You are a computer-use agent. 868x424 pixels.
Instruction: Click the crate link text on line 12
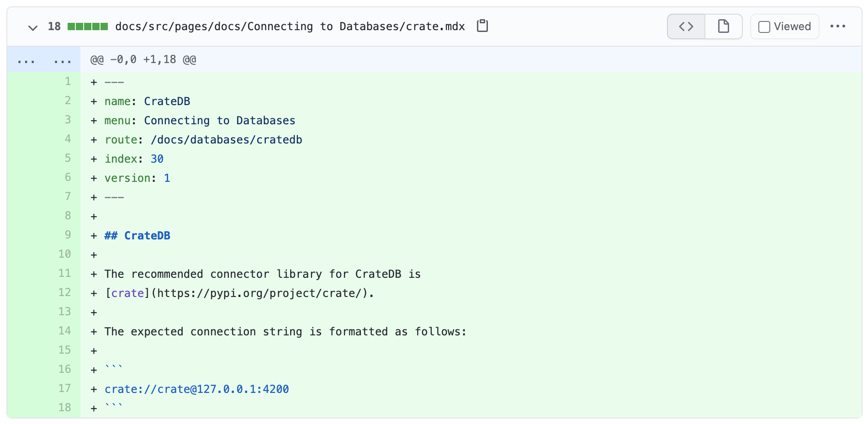[127, 293]
